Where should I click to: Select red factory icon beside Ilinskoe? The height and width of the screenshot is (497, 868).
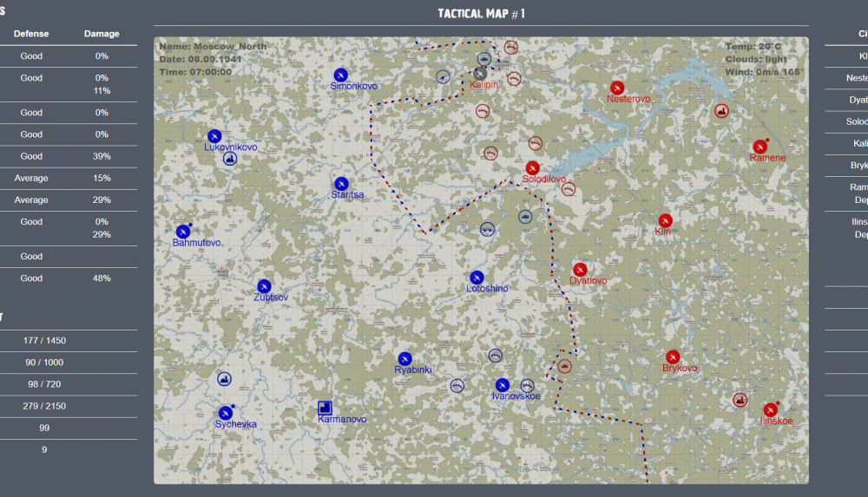[740, 399]
